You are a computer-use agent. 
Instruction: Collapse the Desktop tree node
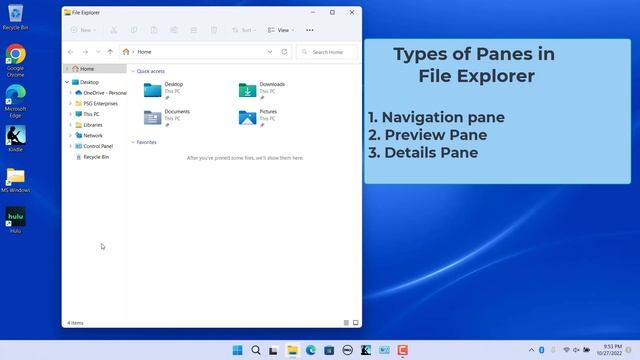click(67, 82)
